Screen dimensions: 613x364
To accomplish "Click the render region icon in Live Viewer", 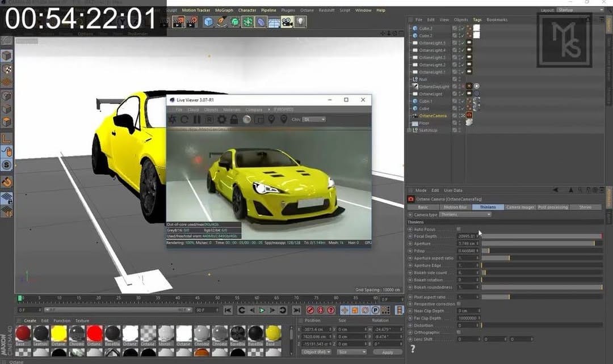I will [259, 120].
